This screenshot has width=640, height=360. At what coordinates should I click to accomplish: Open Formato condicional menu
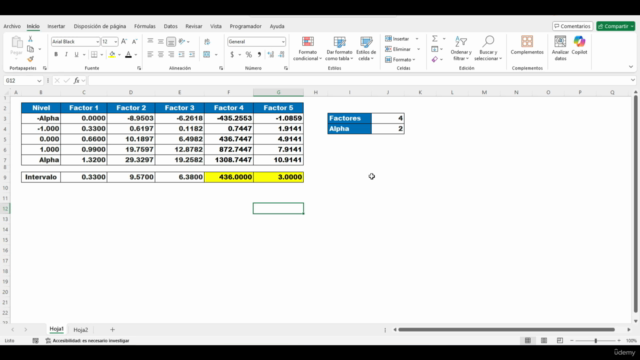tap(307, 48)
